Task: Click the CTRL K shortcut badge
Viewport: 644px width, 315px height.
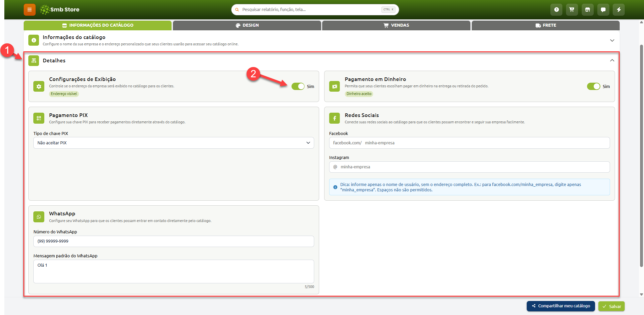Action: click(388, 10)
